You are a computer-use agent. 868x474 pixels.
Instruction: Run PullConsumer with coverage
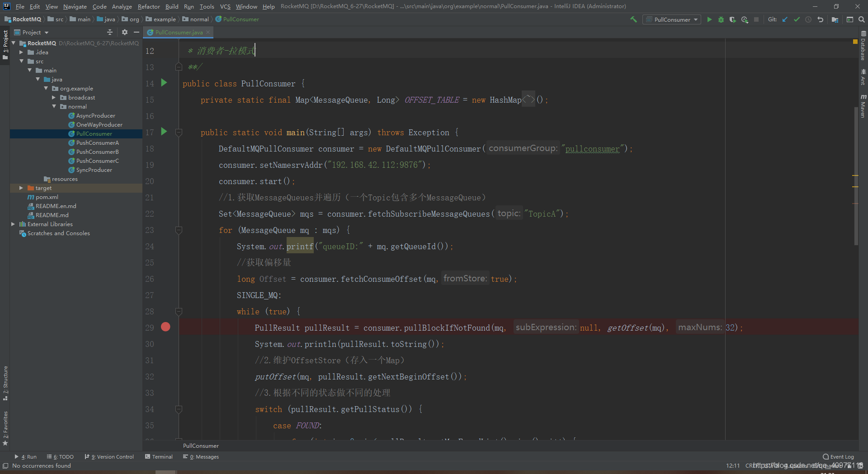point(733,19)
